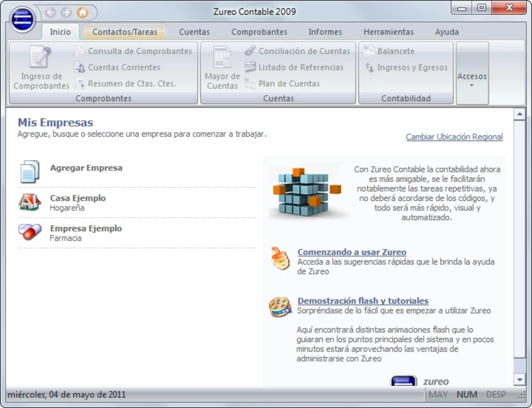Click the Hogareña subtitle text
Viewport: 532px width, 408px height.
[67, 208]
